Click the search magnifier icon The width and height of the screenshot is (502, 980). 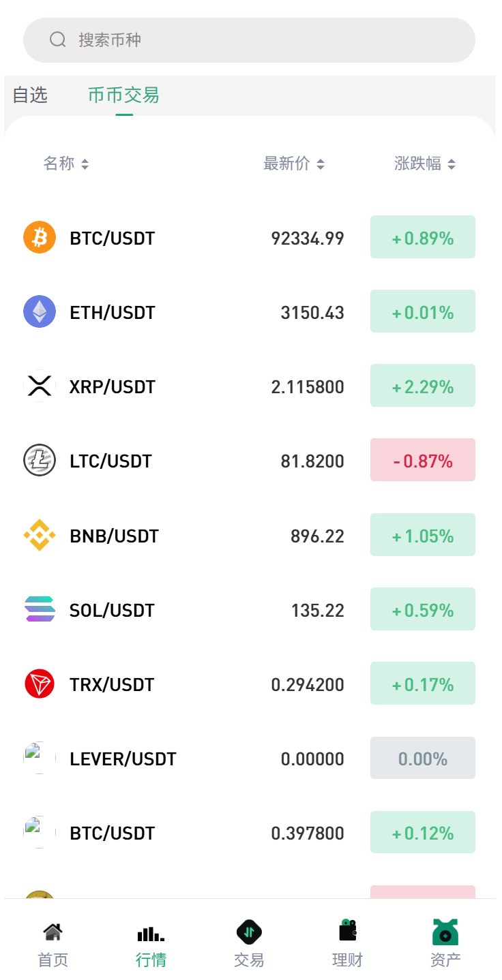coord(58,40)
